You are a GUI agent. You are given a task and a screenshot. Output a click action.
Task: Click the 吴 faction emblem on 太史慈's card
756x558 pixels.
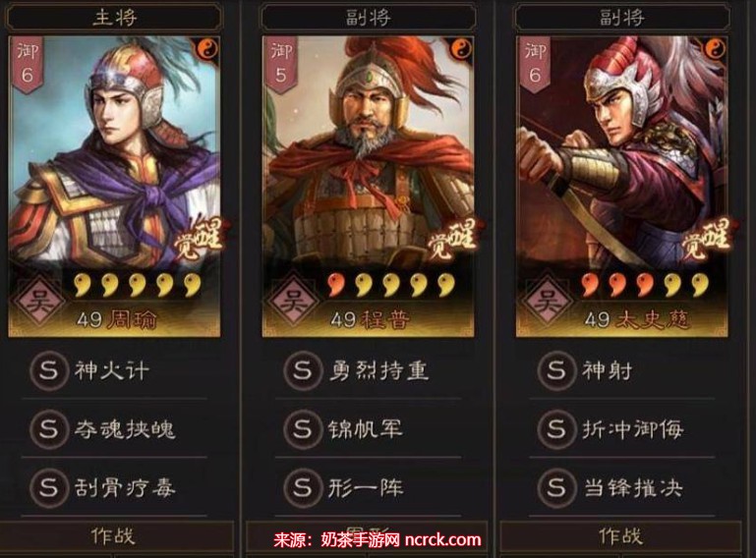tap(546, 302)
